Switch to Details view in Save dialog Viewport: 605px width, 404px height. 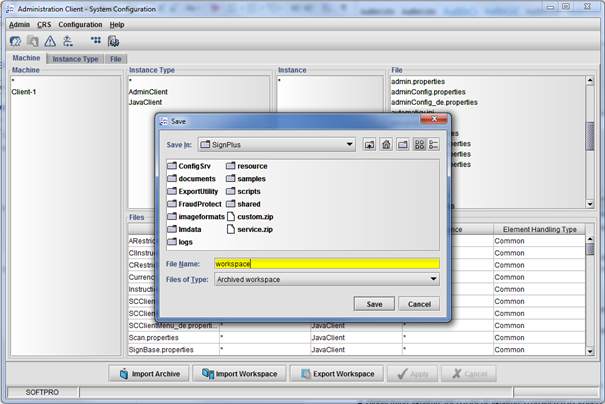point(433,145)
